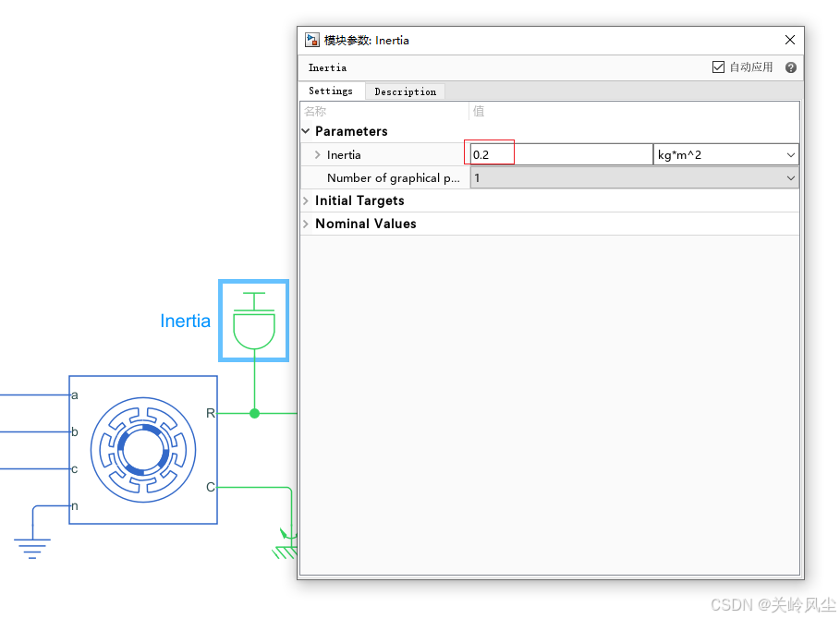Viewport: 840px width, 619px height.
Task: Open Number of graphical ports dropdown
Action: [x=634, y=177]
